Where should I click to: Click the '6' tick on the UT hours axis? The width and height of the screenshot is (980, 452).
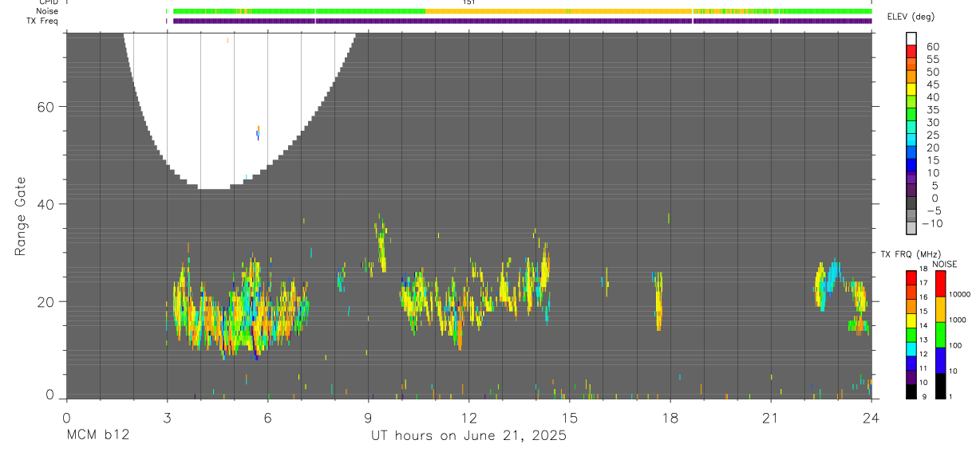267,418
